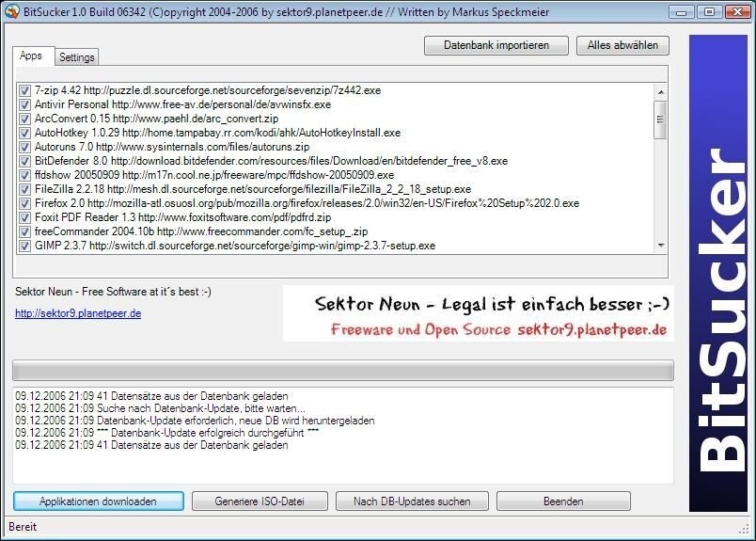This screenshot has width=756, height=541.
Task: Click the Datenbank importieren button
Action: click(x=496, y=45)
